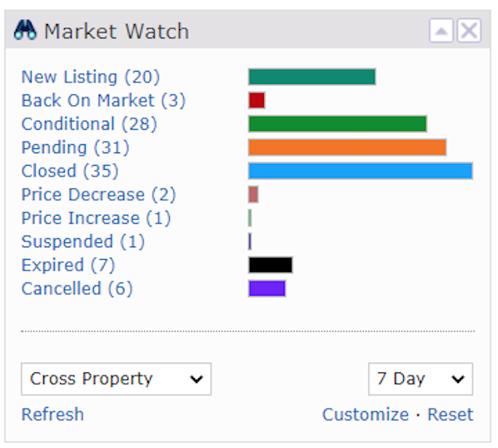The height and width of the screenshot is (448, 498).
Task: Collapse the Market Watch widget with the up arrow
Action: click(441, 31)
